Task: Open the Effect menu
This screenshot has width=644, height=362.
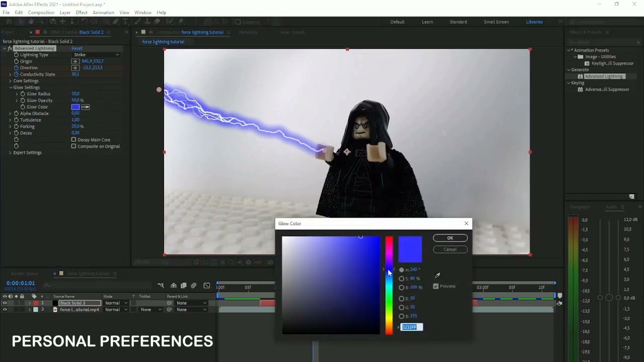Action: pos(82,13)
